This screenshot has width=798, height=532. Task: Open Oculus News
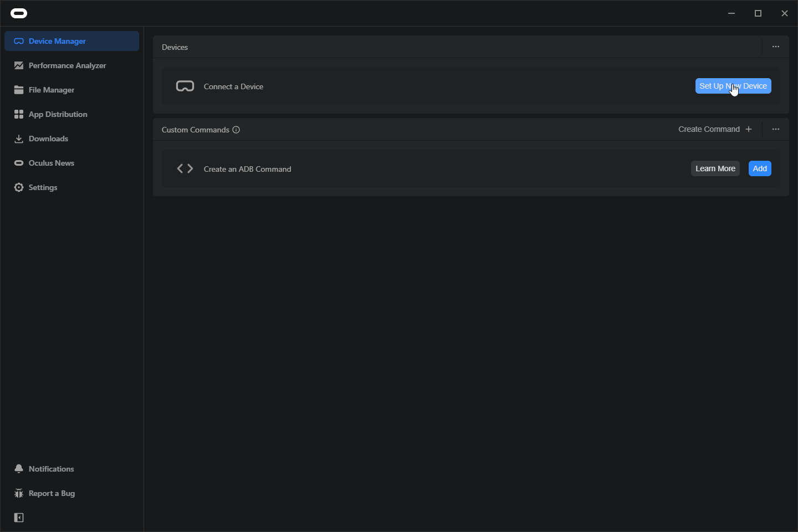click(x=51, y=163)
